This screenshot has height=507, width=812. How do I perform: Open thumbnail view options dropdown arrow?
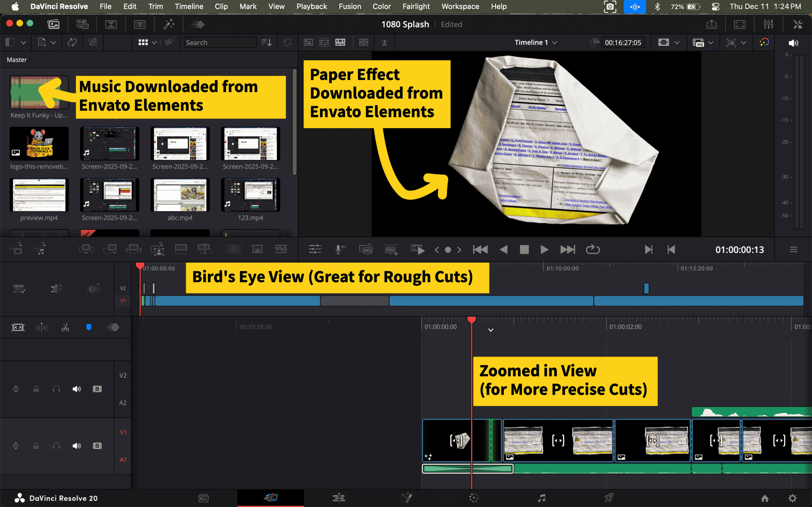coord(154,42)
